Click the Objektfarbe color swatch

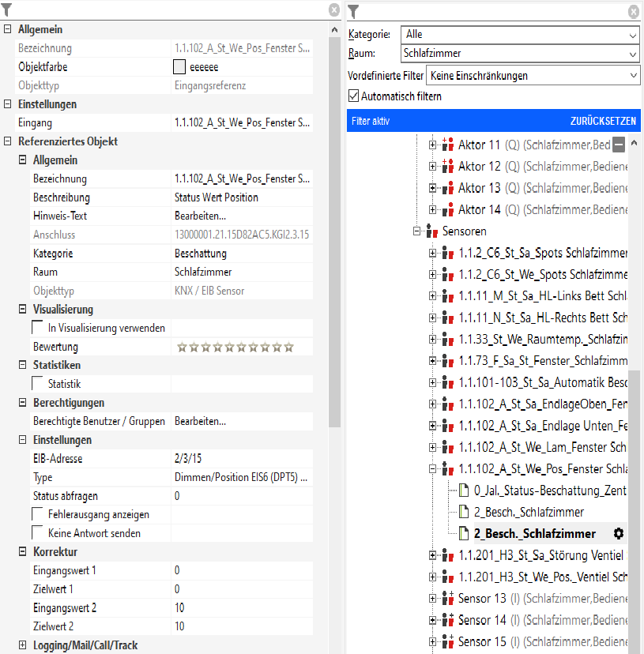179,66
